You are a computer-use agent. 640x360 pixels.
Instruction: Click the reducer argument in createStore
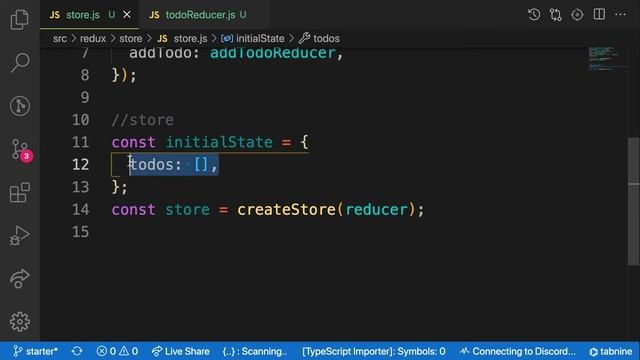[x=376, y=209]
